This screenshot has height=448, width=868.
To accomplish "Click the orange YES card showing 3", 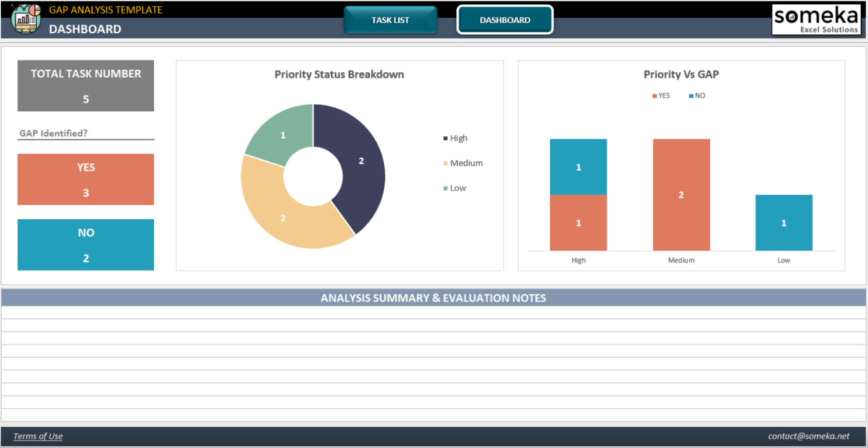I will 85,179.
